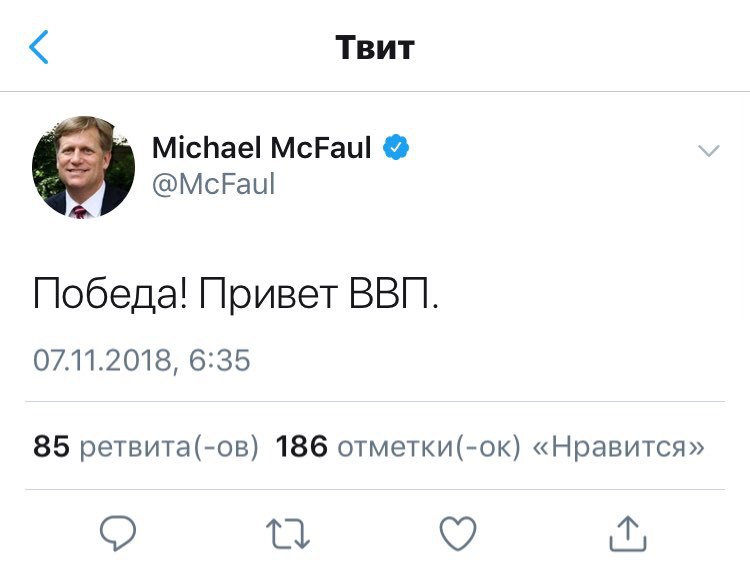Image resolution: width=750 pixels, height=572 pixels.
Task: Click the "Твит" header title
Action: pyautogui.click(x=374, y=47)
